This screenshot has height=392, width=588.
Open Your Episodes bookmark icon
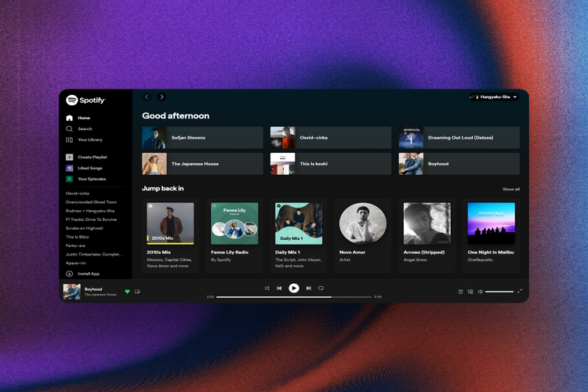[69, 179]
